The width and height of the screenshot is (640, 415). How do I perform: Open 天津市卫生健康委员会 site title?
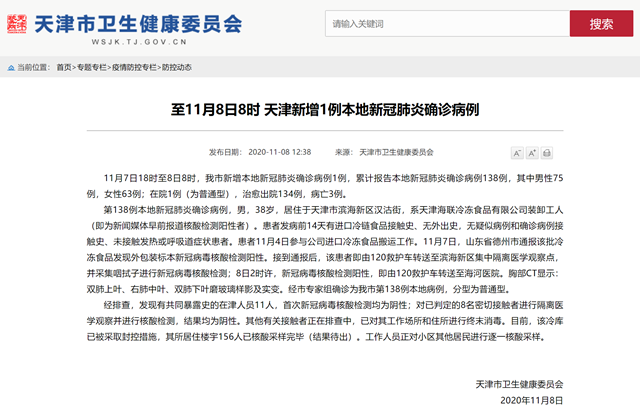point(138,24)
